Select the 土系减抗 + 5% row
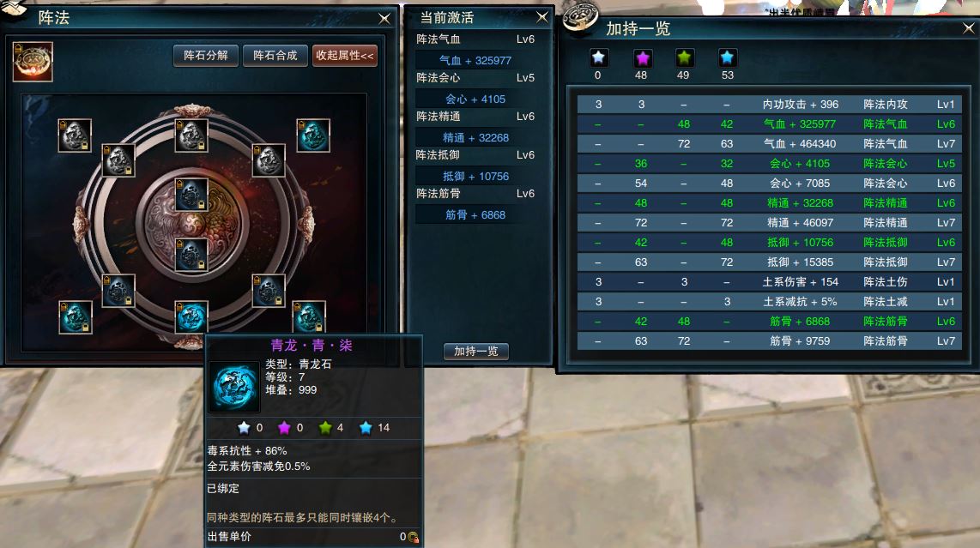The width and height of the screenshot is (980, 548). (x=769, y=302)
